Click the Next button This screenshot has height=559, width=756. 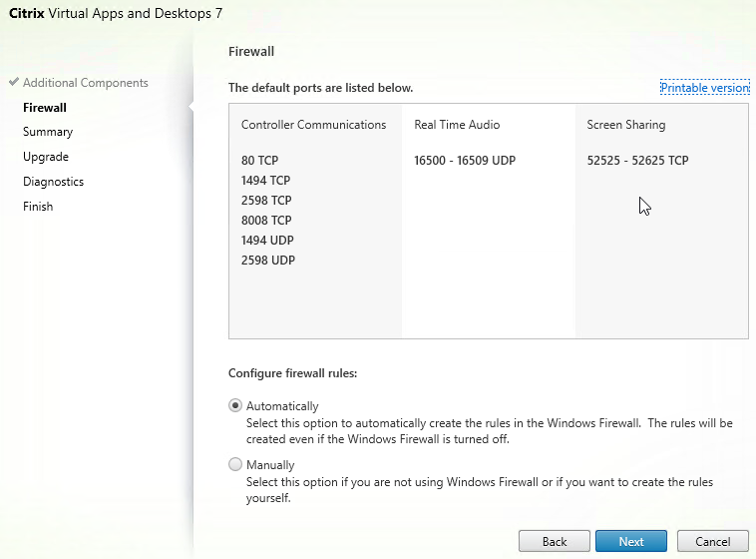coord(631,541)
